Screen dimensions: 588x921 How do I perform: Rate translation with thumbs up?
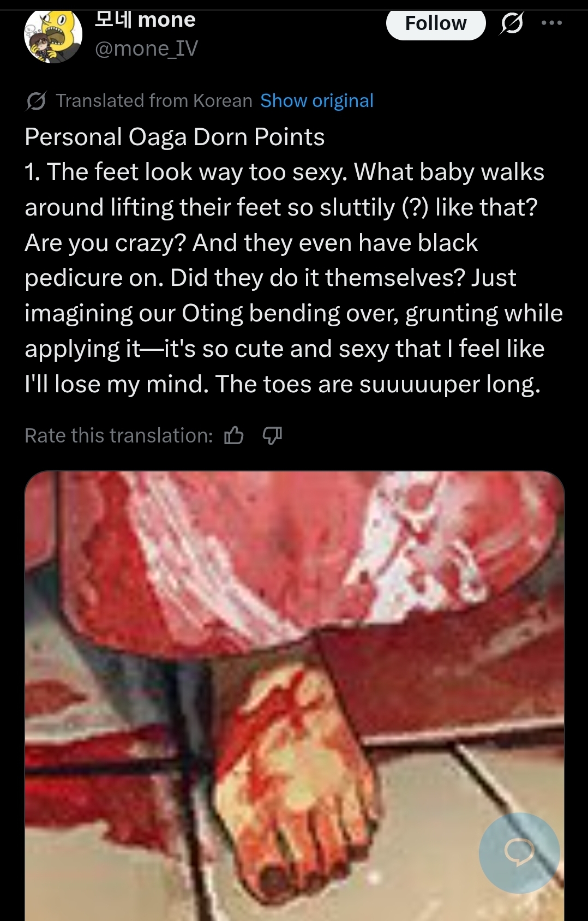tap(234, 435)
